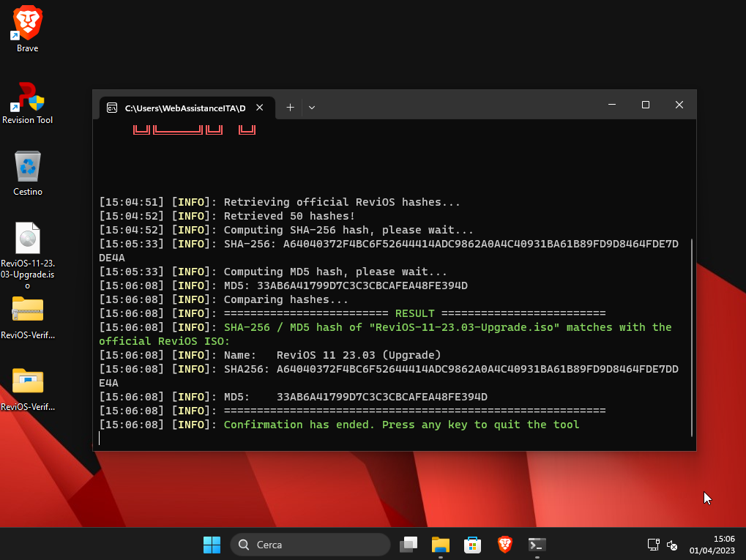Click the 'SHA256:' official hash line in results
The height and width of the screenshot is (560, 746).
(x=389, y=376)
